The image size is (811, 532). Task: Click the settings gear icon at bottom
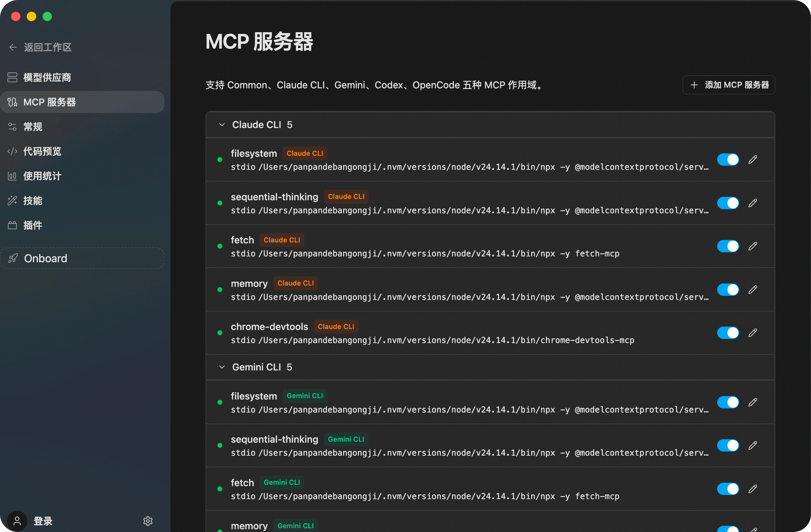148,521
